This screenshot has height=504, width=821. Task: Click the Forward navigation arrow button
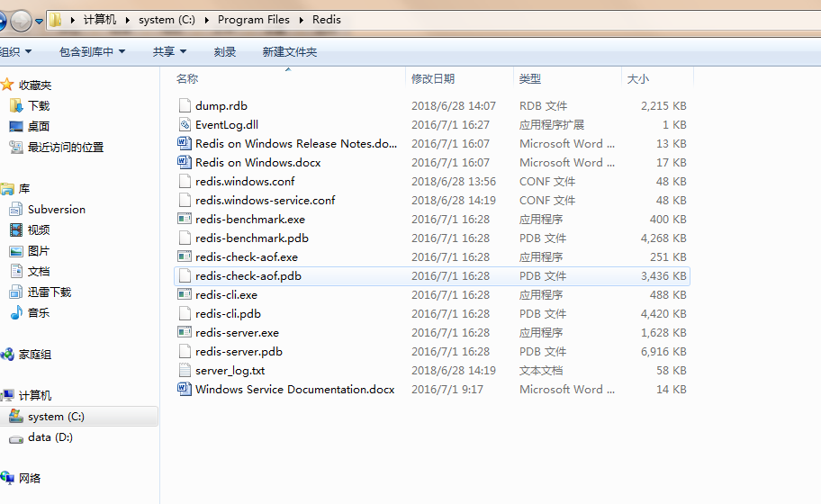[22, 21]
